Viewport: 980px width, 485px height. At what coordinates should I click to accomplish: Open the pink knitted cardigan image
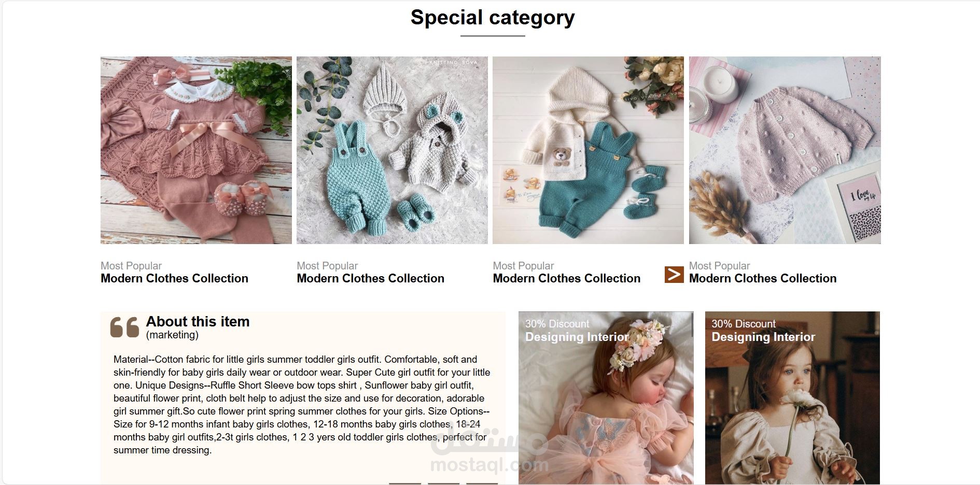click(x=785, y=150)
